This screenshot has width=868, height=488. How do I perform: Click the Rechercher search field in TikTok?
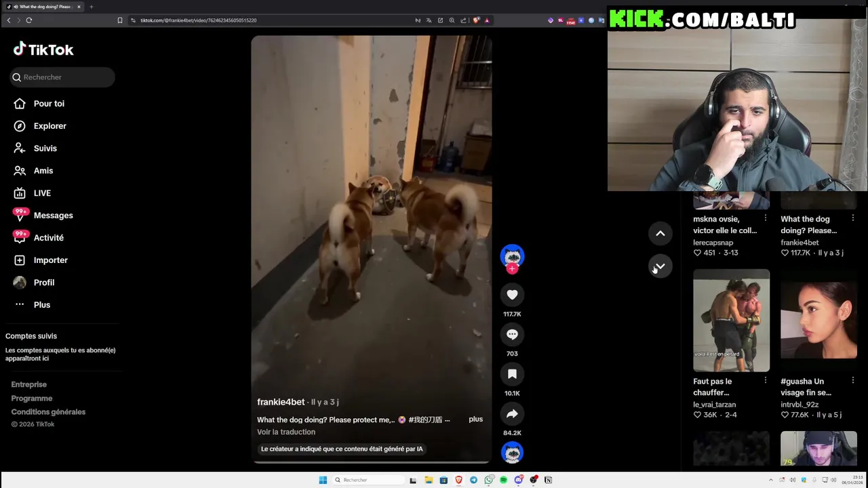[x=62, y=77]
